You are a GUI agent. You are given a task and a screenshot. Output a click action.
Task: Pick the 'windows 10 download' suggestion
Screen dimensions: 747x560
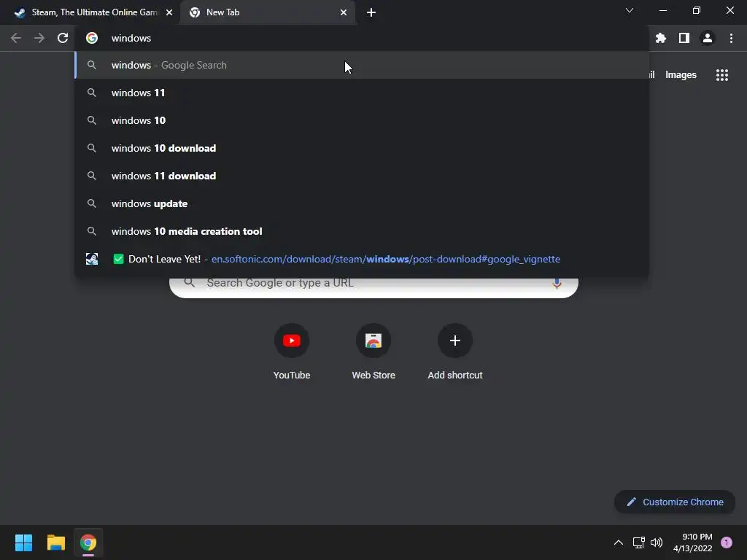click(x=362, y=148)
